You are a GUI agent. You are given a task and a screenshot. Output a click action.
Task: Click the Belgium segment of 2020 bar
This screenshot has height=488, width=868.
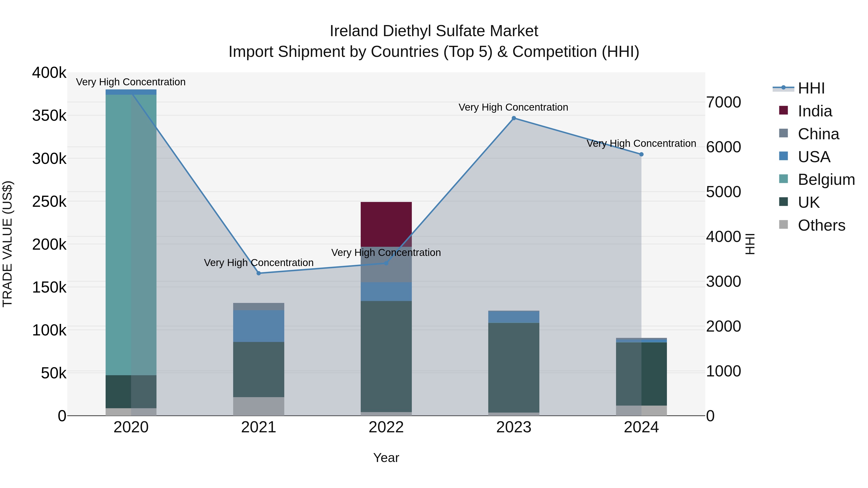(131, 235)
